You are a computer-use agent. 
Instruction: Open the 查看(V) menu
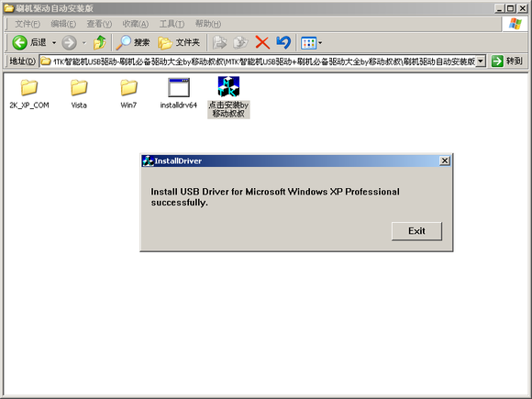pos(99,24)
